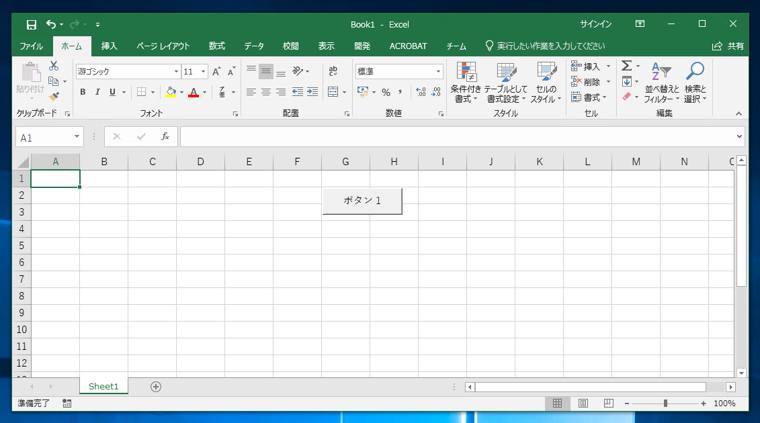
Task: Decrease decimal places
Action: click(x=436, y=92)
